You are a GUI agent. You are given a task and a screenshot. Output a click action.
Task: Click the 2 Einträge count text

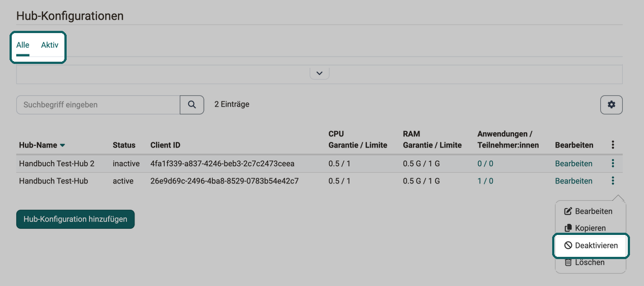(232, 104)
